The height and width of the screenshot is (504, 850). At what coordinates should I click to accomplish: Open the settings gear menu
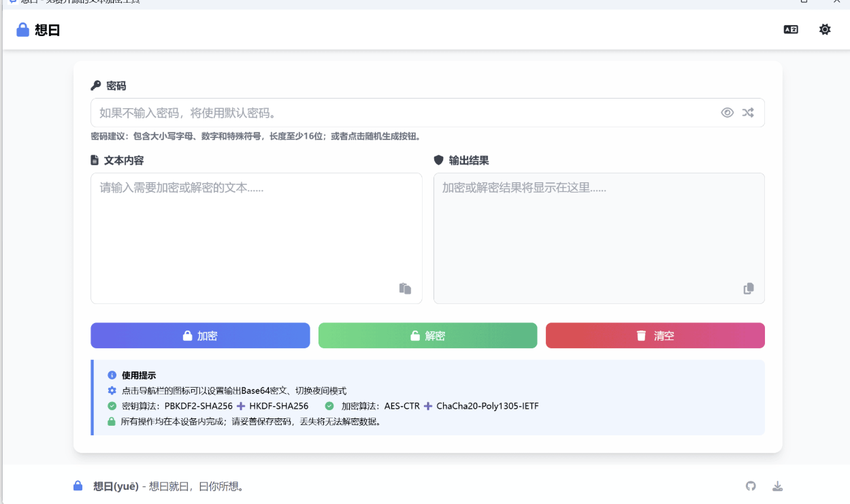824,29
